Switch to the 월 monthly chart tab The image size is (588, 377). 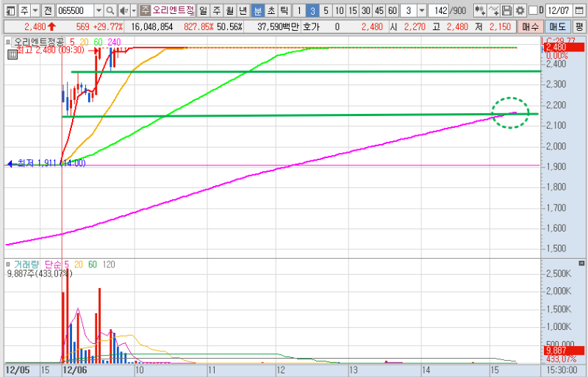point(229,10)
